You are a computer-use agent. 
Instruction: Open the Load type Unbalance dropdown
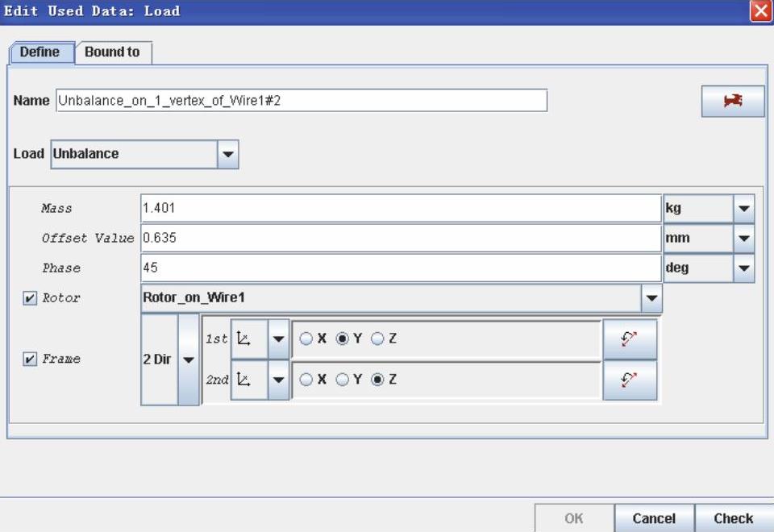point(228,154)
